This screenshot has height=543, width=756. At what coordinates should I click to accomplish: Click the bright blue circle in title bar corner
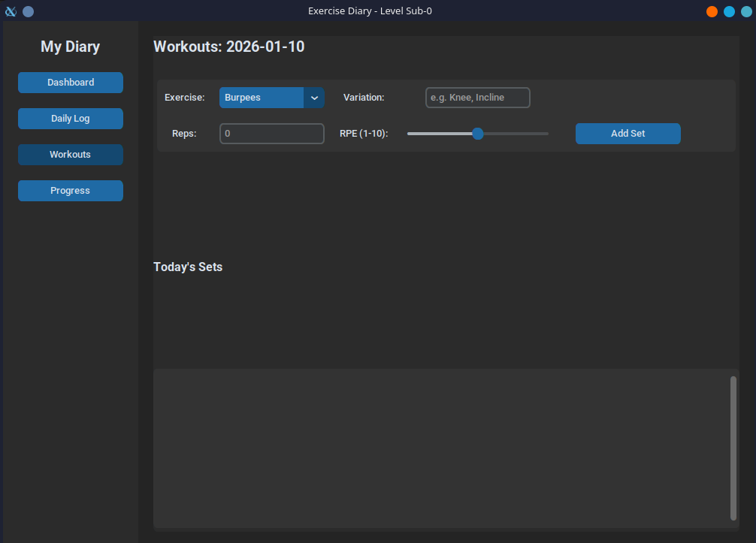pyautogui.click(x=730, y=11)
